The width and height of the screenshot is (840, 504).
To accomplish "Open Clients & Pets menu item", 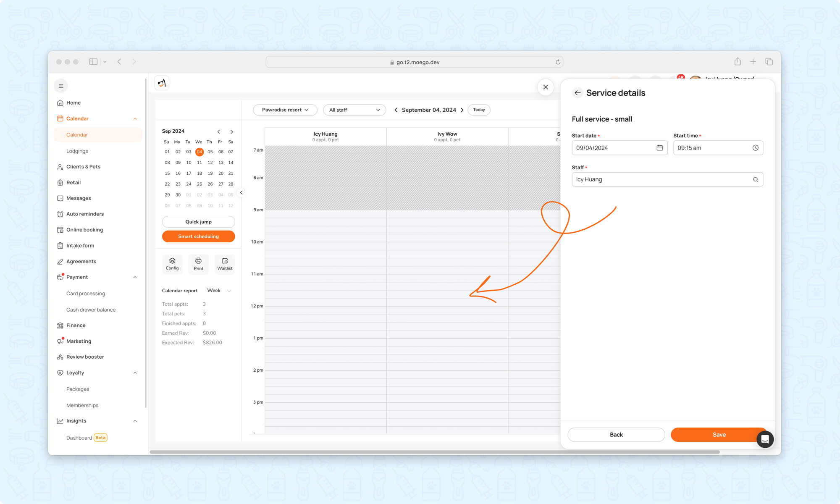I will 83,167.
